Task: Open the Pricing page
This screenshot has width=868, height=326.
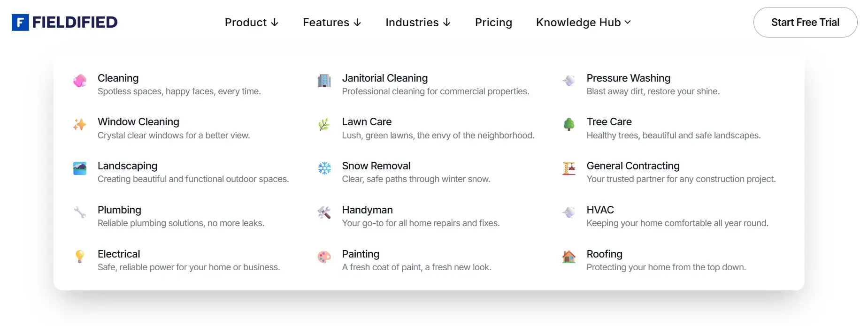Action: tap(493, 22)
